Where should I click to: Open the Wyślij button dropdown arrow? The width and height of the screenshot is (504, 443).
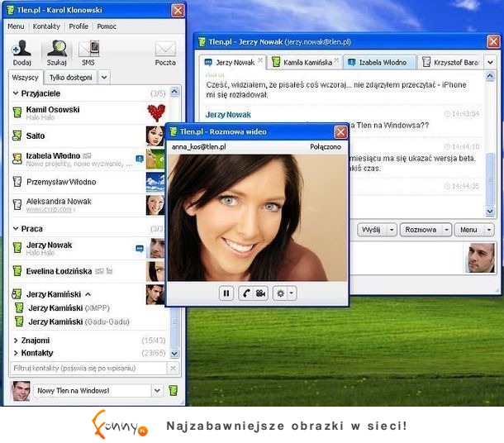(x=392, y=230)
